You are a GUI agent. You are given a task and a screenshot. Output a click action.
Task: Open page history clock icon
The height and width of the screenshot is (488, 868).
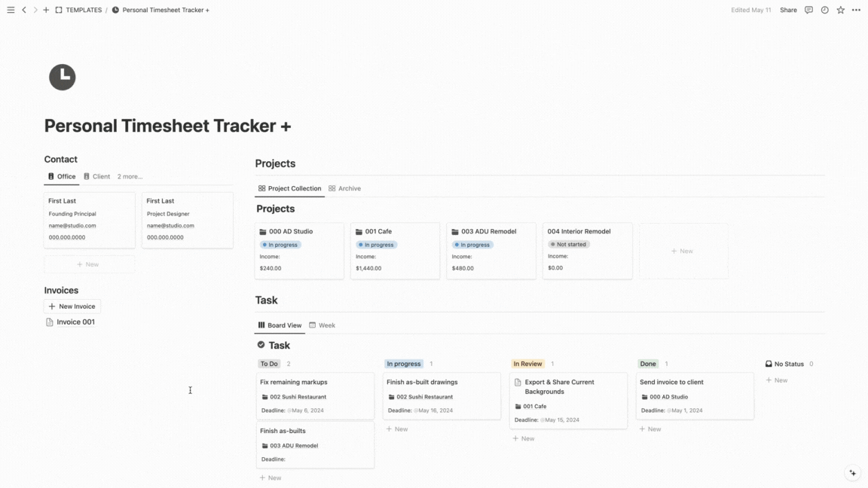824,10
